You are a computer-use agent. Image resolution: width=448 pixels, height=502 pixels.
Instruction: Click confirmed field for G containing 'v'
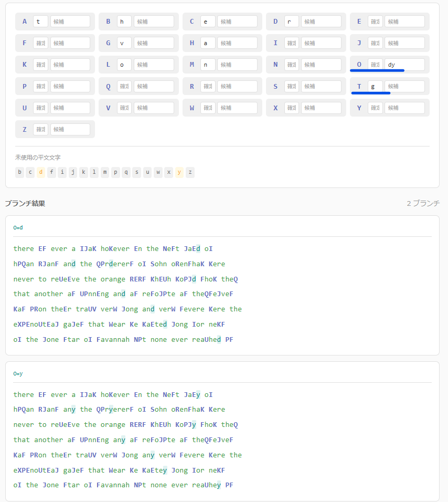click(x=124, y=43)
